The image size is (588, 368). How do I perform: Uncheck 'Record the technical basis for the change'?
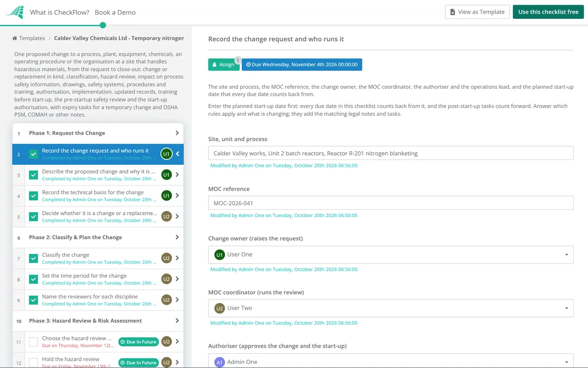[34, 195]
